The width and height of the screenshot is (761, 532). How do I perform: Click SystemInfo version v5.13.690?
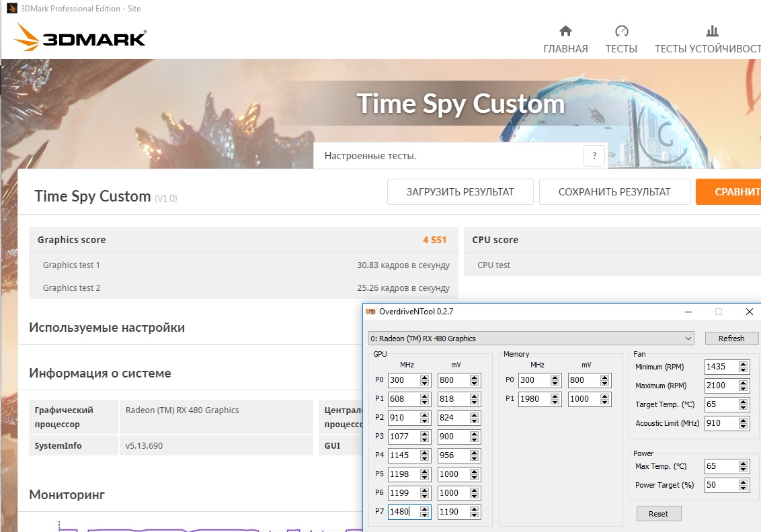144,445
